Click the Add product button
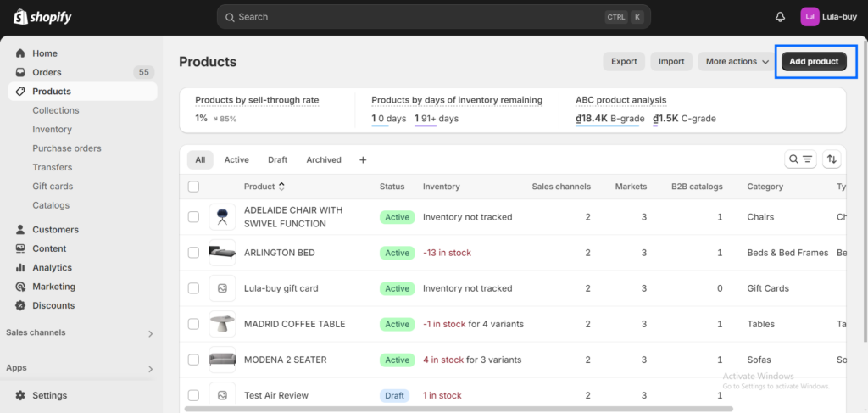The image size is (868, 413). [x=814, y=61]
